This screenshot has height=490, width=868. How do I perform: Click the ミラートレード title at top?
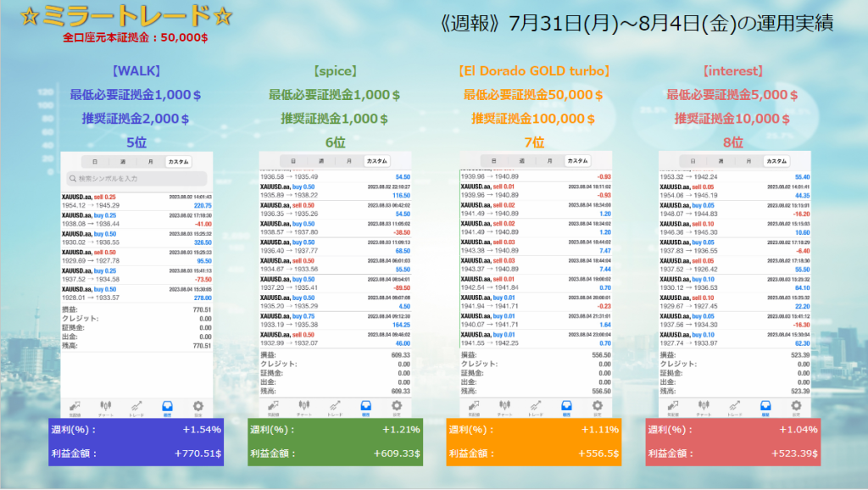coord(126,16)
